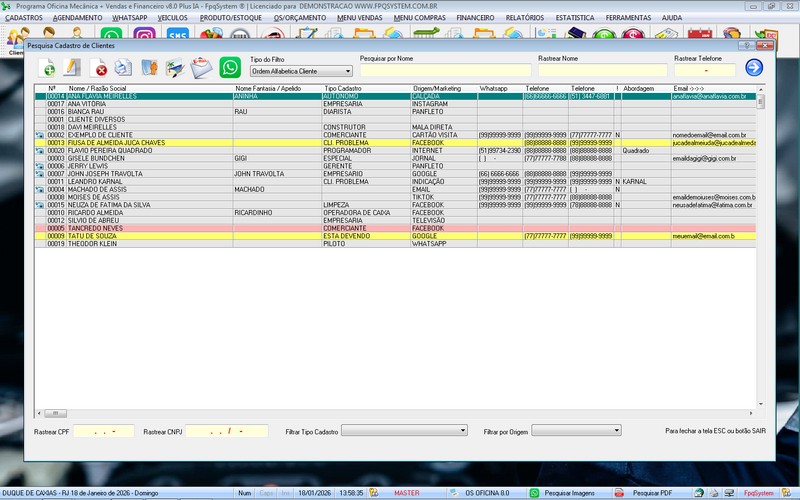Viewport: 800px width, 500px height.
Task: Click the green WhatsApp toolbar icon
Action: [x=230, y=68]
